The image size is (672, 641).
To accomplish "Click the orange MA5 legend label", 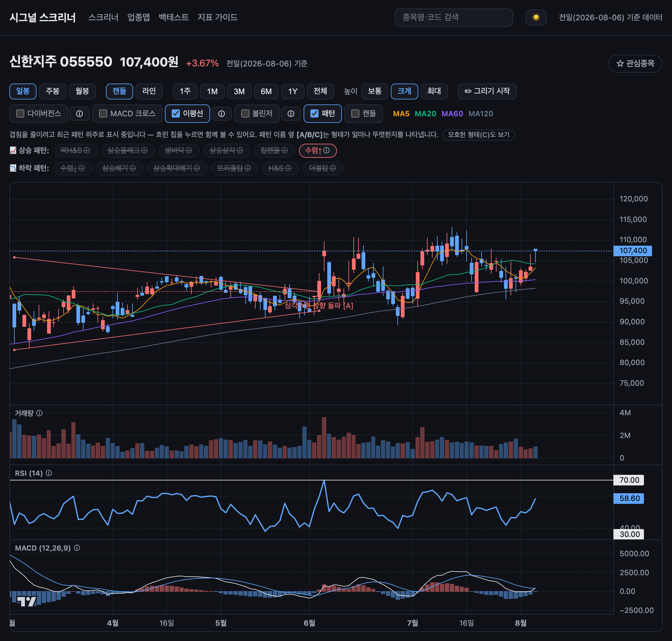I will pyautogui.click(x=401, y=114).
